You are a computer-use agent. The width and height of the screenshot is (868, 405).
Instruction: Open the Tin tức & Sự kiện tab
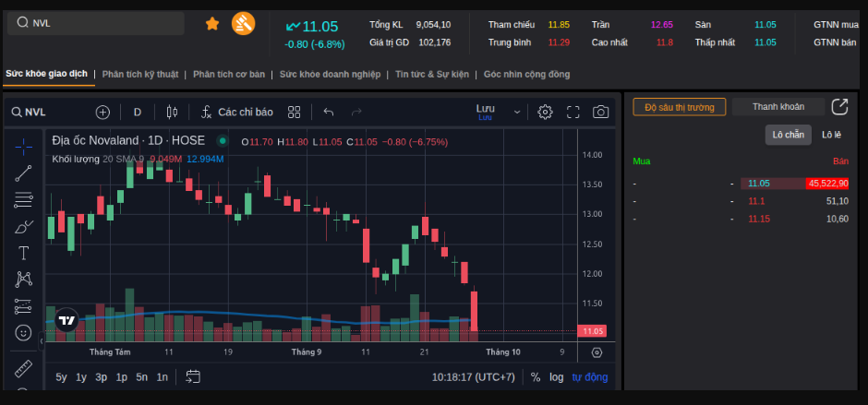(x=432, y=74)
